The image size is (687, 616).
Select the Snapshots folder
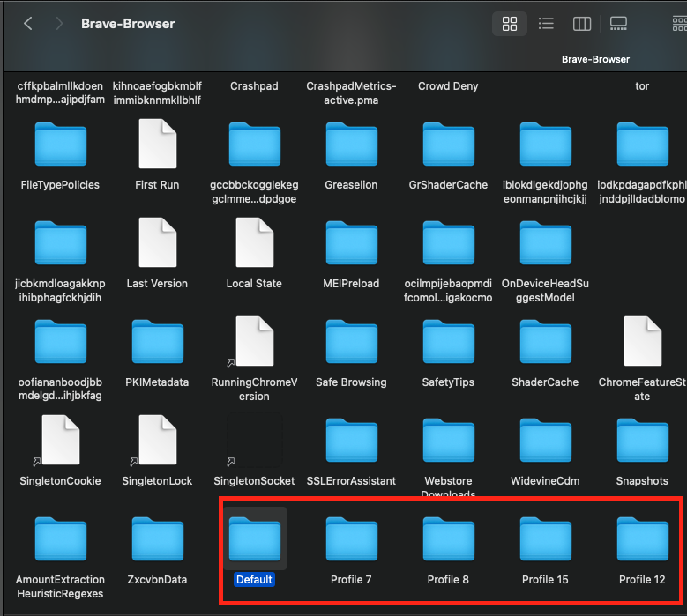pyautogui.click(x=642, y=441)
